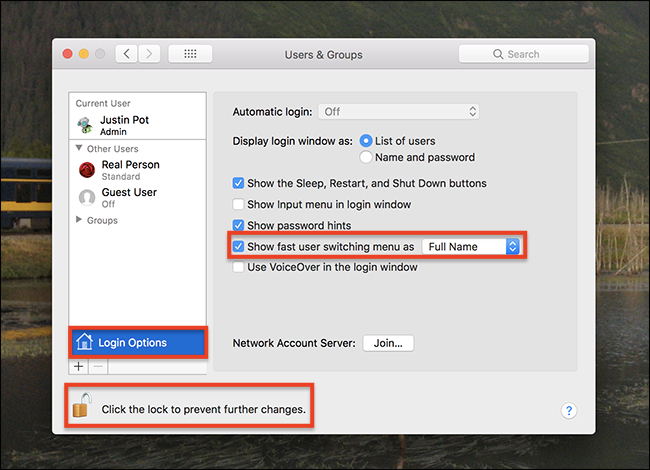Select Login Options in the sidebar
Viewport: 650px width, 470px height.
[x=138, y=343]
